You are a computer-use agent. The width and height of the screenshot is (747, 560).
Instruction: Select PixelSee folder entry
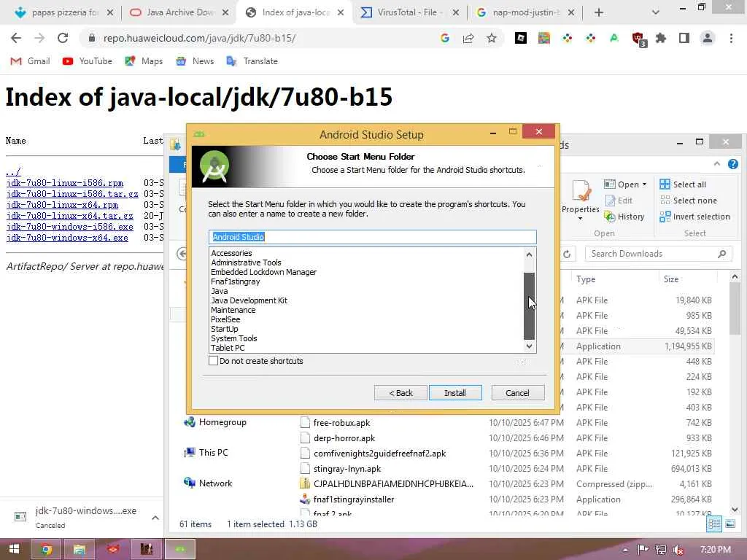[225, 319]
